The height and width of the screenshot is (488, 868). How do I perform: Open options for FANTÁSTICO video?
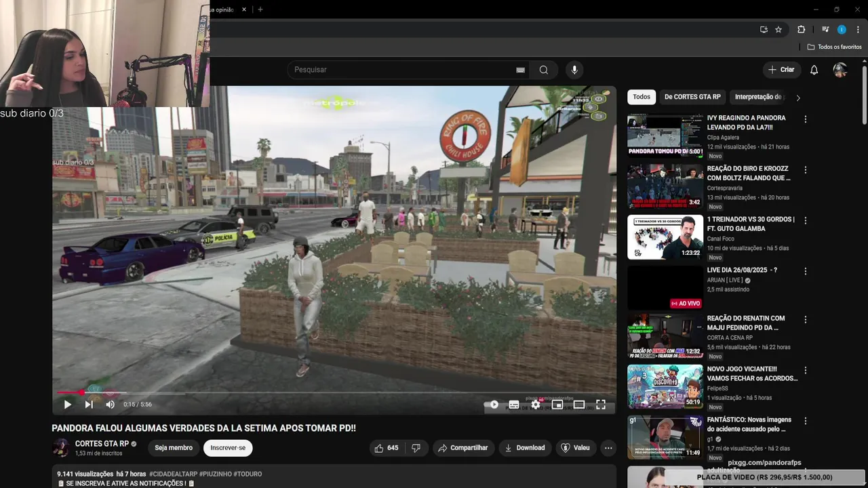[x=806, y=422]
